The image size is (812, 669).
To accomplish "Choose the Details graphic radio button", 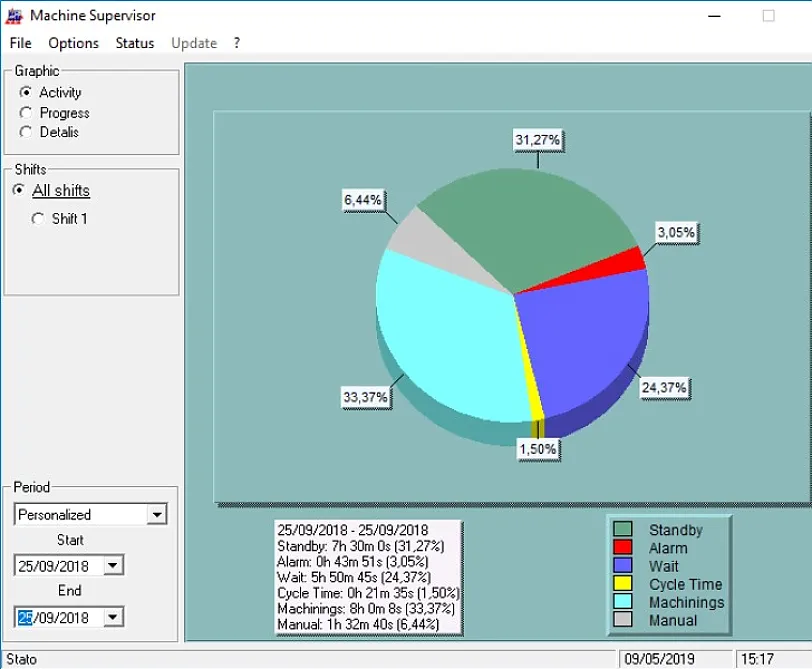I will click(x=26, y=132).
